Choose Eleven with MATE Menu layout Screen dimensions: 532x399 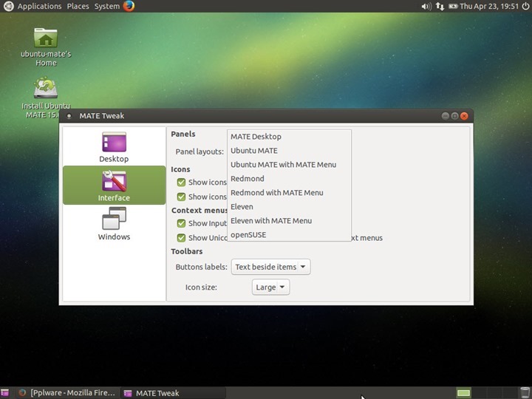coord(289,221)
